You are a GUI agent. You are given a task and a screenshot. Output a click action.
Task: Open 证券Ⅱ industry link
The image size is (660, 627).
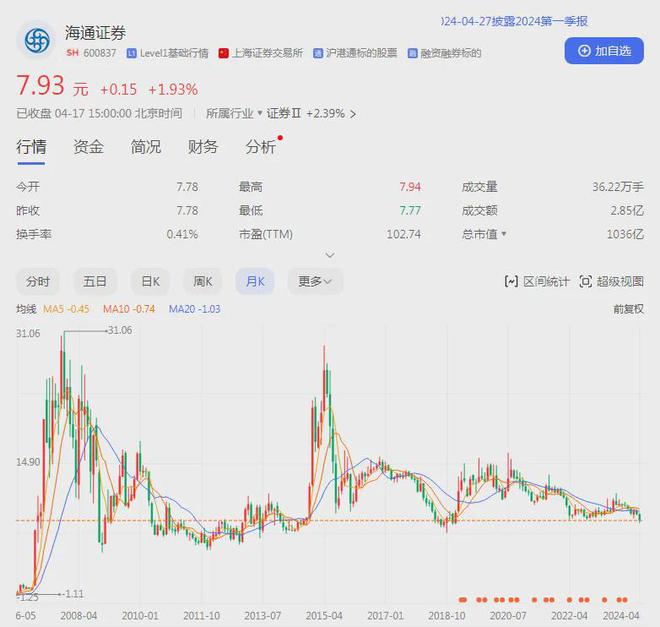tap(284, 113)
